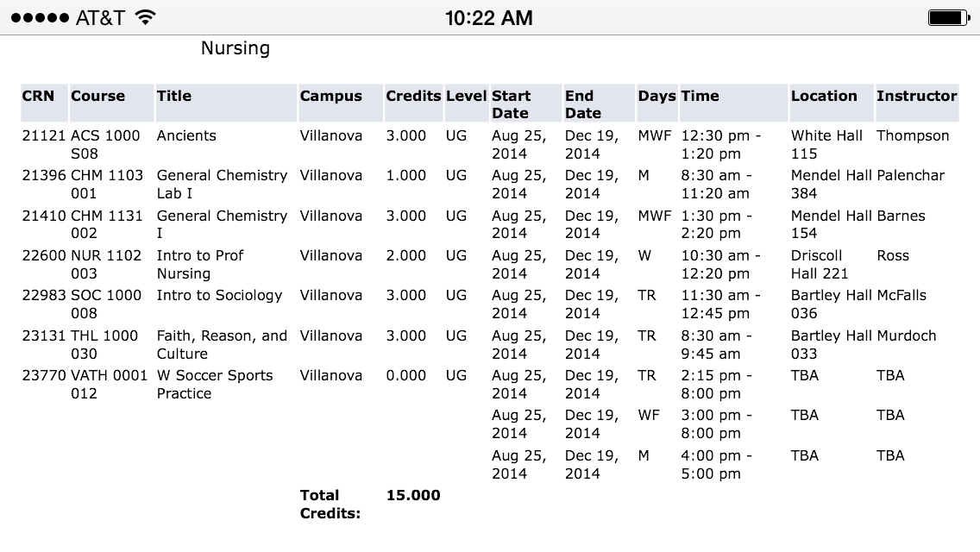Tap the battery icon in status bar
The width and height of the screenshot is (980, 552).
pyautogui.click(x=950, y=18)
